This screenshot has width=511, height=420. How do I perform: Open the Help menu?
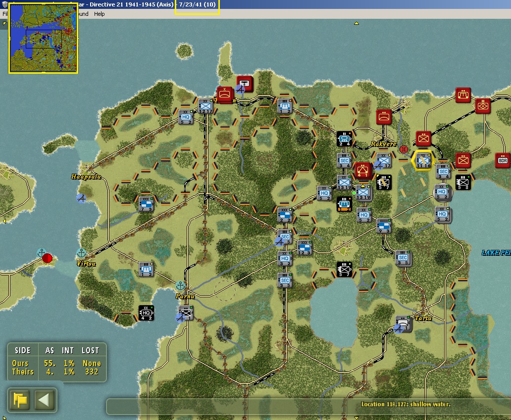100,14
